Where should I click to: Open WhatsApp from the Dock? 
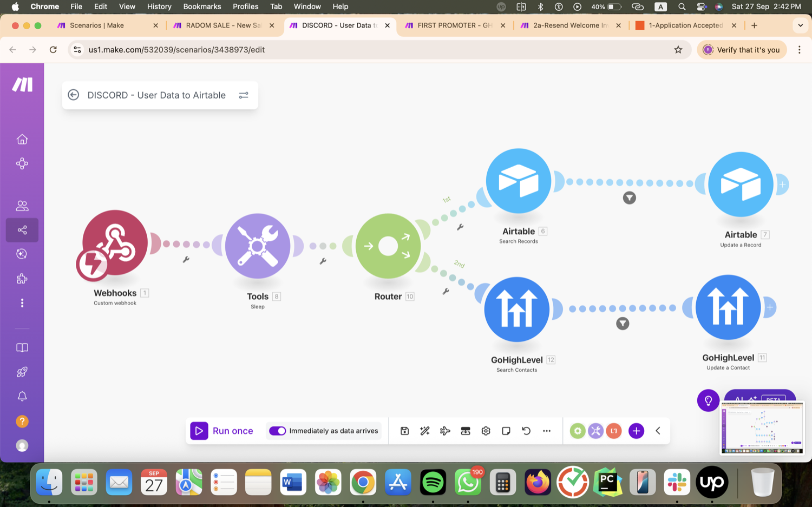pos(468,482)
